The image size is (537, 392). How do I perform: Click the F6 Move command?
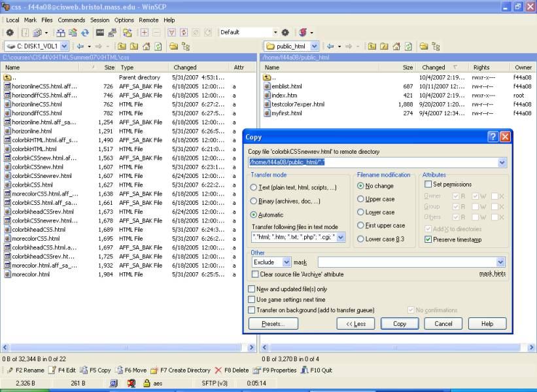pos(131,370)
